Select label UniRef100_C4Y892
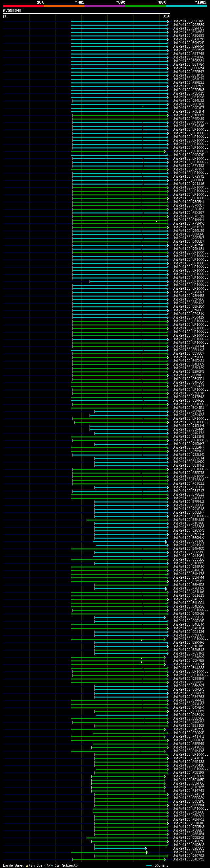The width and height of the screenshot is (210, 868). [x=188, y=747]
